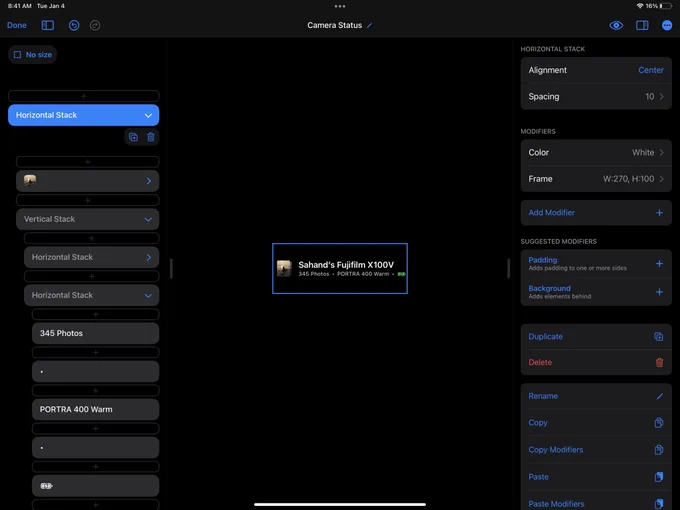
Task: Add the suggested Background modifier
Action: click(x=596, y=292)
